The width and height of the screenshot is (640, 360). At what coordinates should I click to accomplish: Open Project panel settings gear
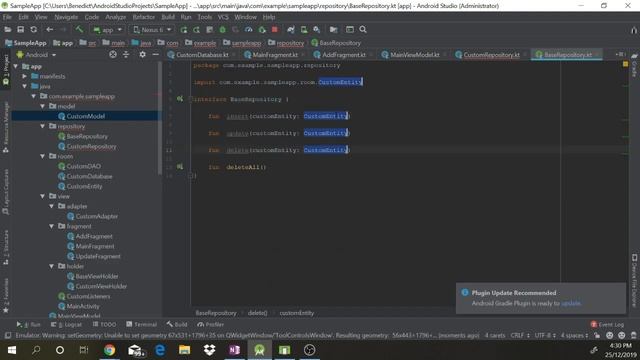coord(142,54)
